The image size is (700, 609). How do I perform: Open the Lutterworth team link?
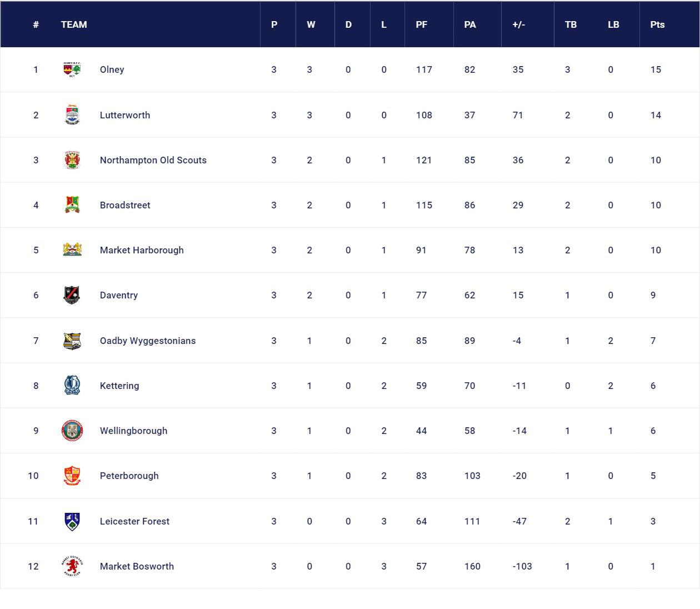coord(125,115)
